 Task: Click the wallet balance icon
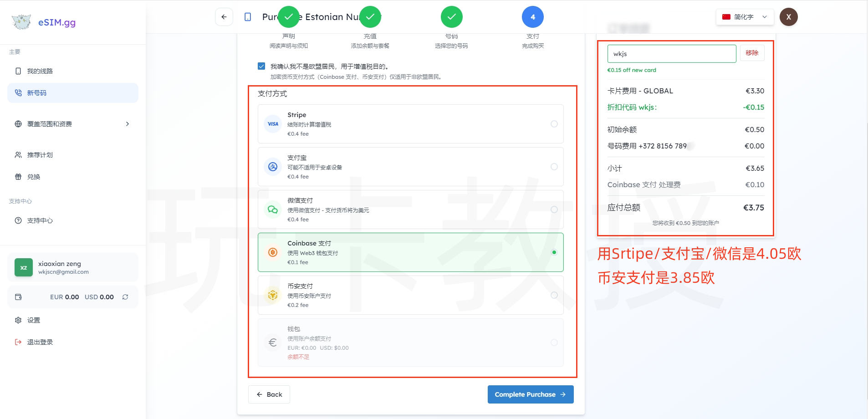(x=18, y=297)
